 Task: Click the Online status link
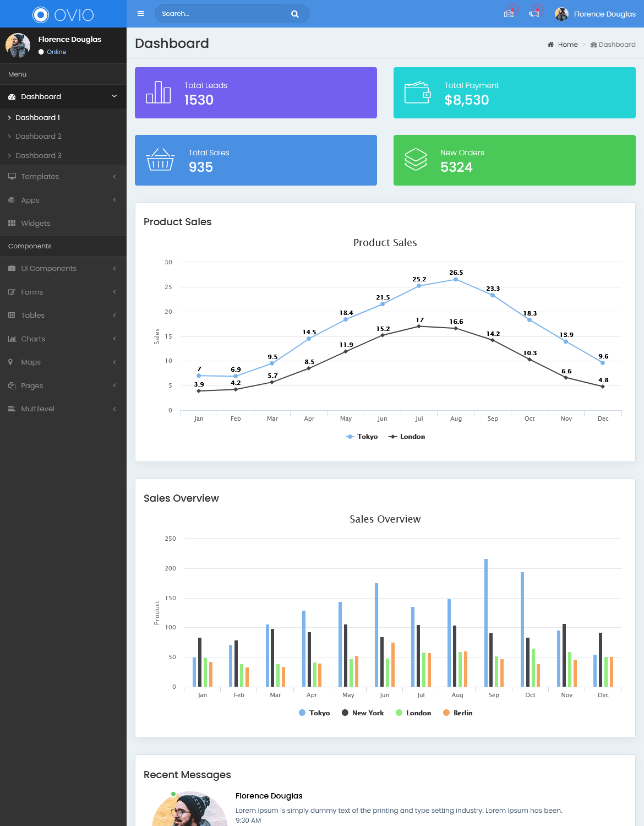[x=56, y=52]
